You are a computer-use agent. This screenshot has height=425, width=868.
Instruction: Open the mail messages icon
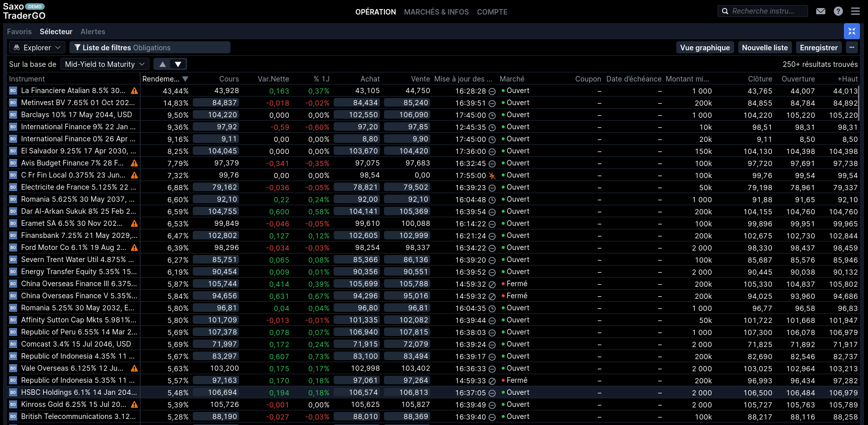click(x=821, y=11)
